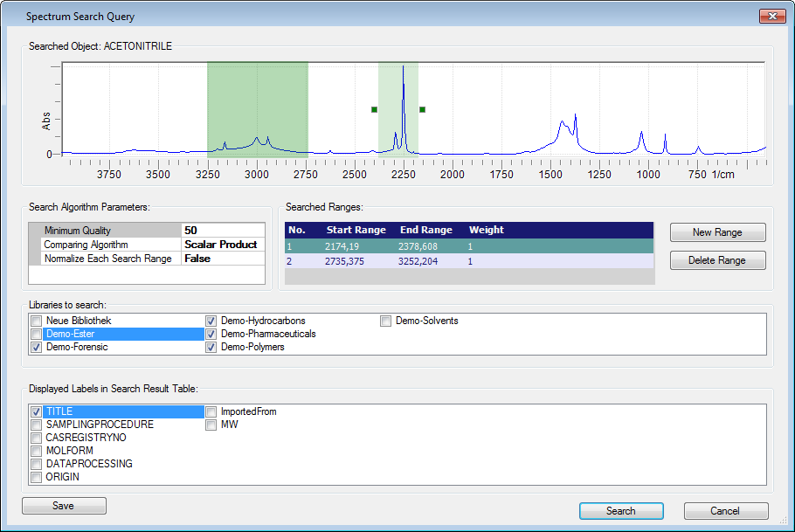Enable the MW label checkbox
The image size is (795, 532).
[x=211, y=425]
